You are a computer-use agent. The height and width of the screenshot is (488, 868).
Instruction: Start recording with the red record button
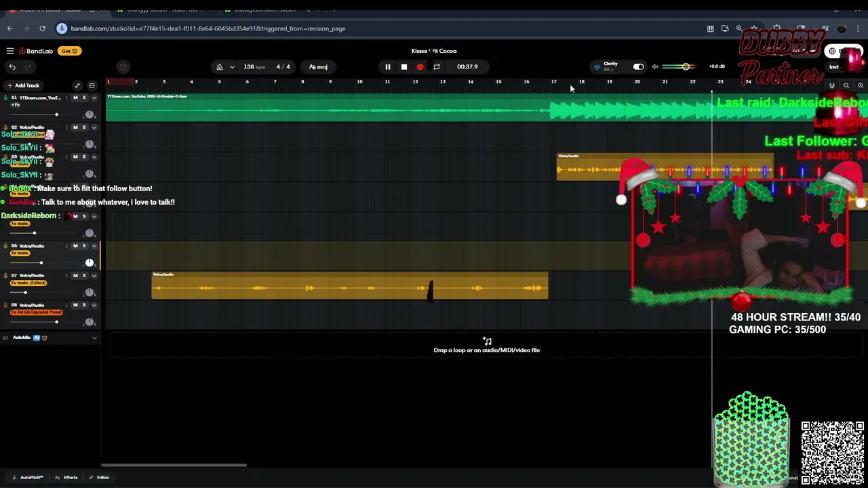pos(420,66)
